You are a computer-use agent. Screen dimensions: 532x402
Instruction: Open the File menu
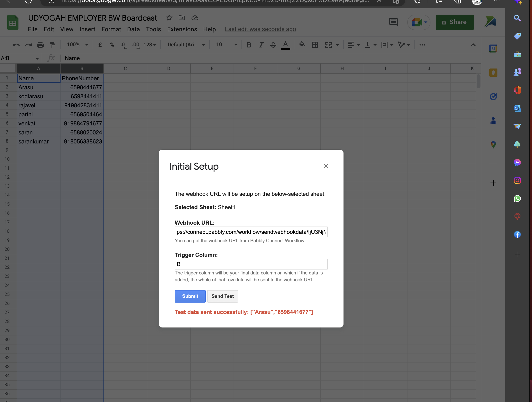click(x=33, y=29)
